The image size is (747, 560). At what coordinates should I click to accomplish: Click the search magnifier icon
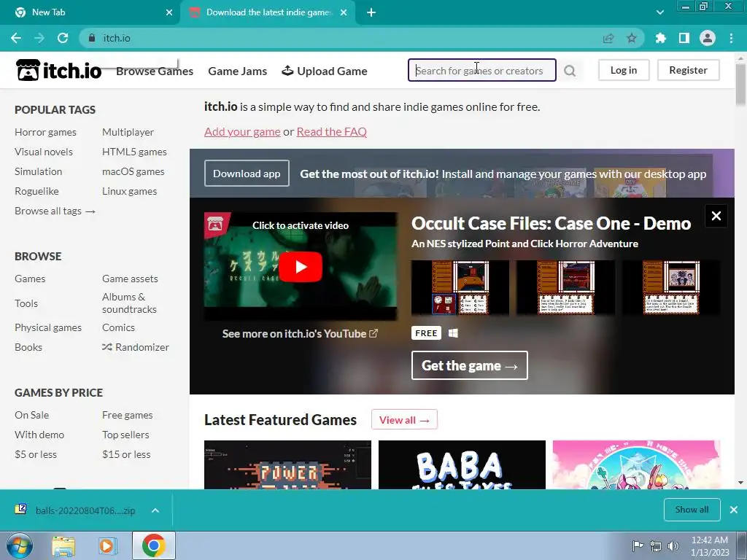click(570, 71)
